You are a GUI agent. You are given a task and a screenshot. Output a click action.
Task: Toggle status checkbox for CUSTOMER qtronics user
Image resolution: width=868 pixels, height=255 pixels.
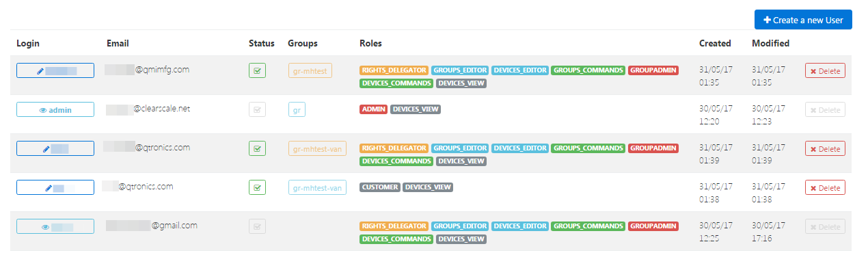257,187
